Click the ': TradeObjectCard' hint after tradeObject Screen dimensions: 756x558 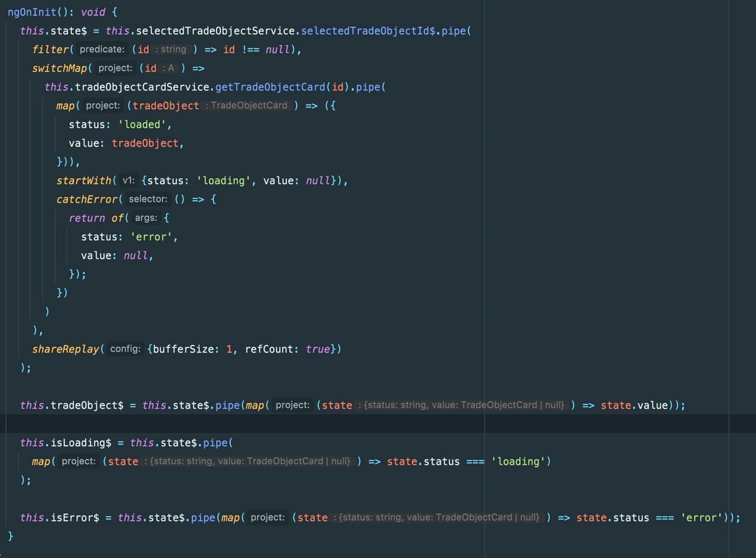(246, 106)
